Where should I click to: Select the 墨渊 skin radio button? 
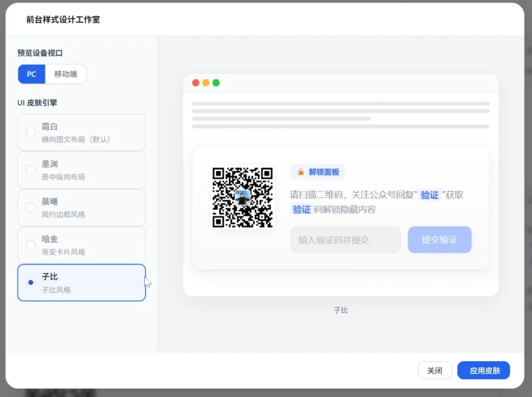pos(31,170)
